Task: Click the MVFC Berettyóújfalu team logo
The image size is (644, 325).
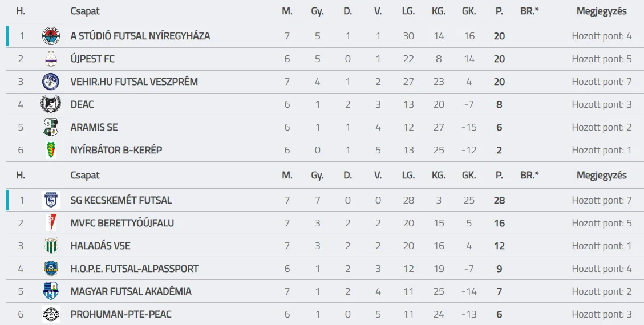Action: [51, 224]
